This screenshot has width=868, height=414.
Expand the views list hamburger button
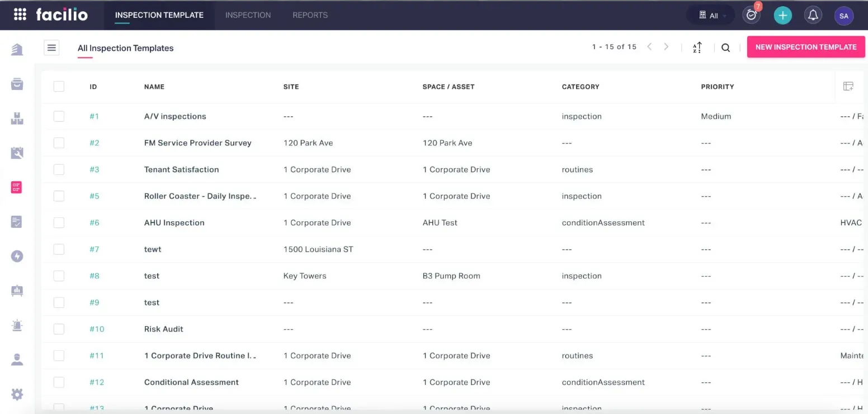[52, 48]
